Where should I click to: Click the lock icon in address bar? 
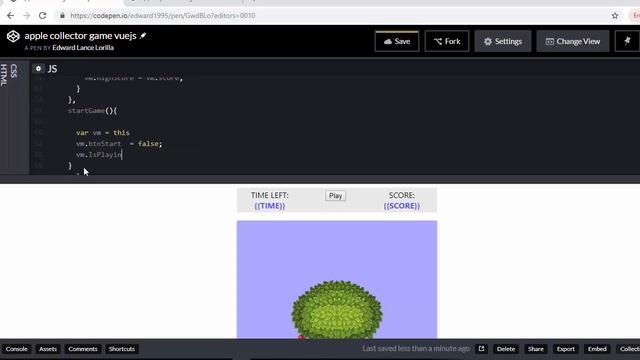pos(62,16)
